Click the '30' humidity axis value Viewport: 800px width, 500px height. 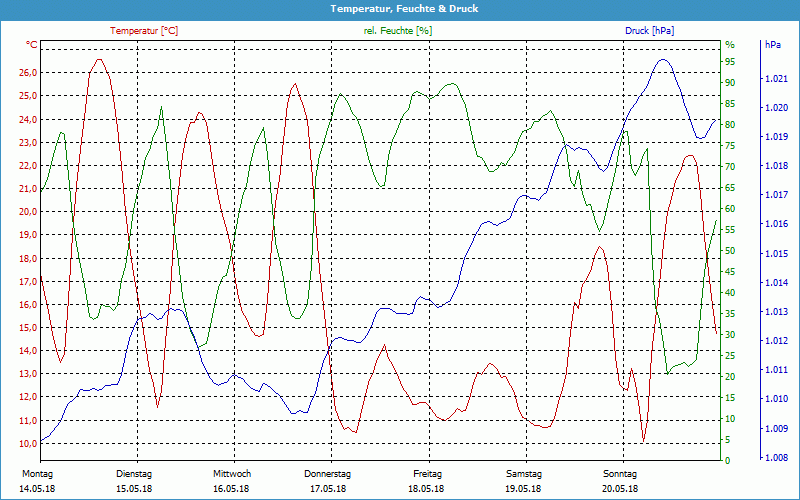730,335
